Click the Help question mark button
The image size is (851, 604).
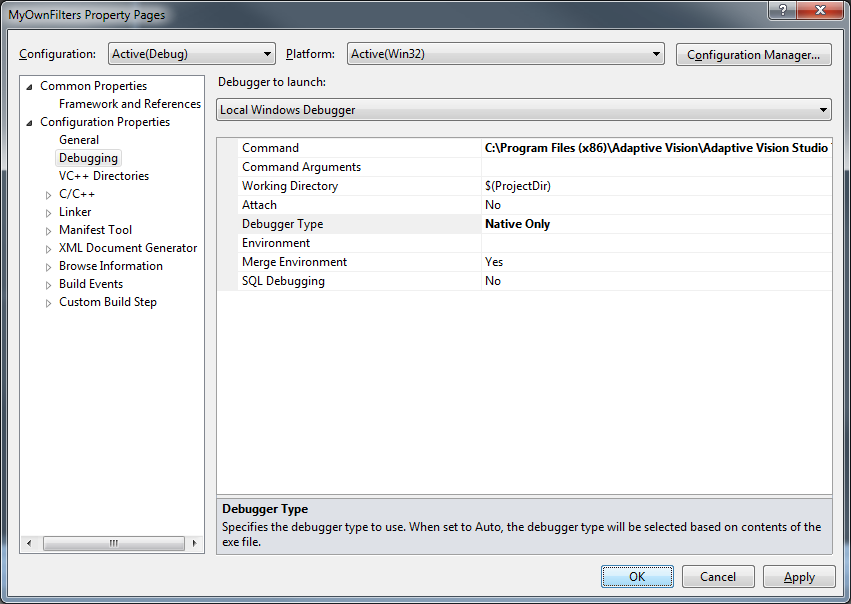pyautogui.click(x=785, y=11)
